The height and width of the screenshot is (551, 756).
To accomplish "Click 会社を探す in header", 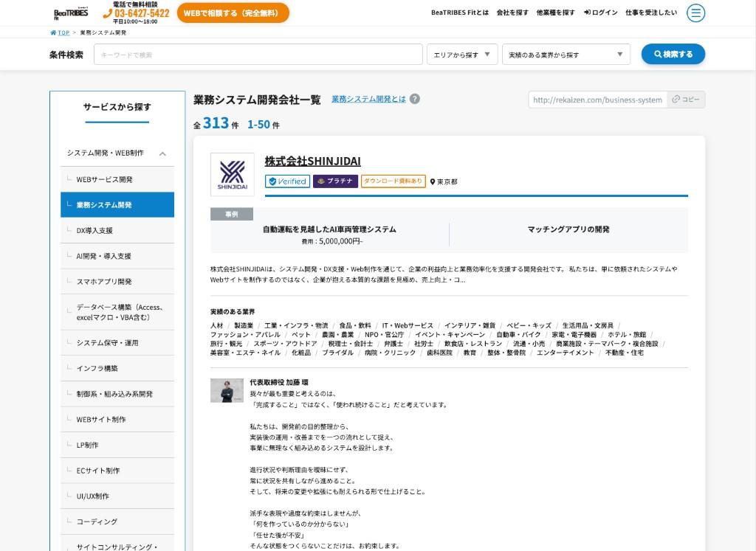I will coord(512,13).
